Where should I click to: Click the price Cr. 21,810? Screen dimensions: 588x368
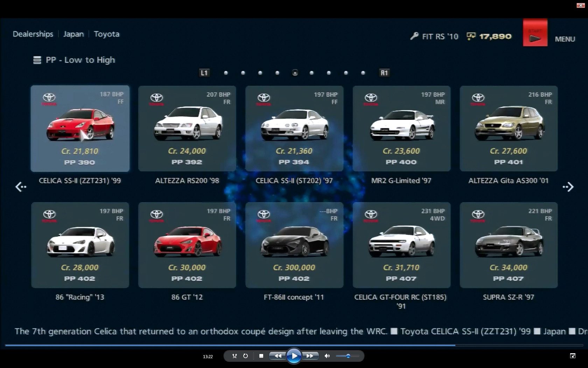tap(80, 151)
